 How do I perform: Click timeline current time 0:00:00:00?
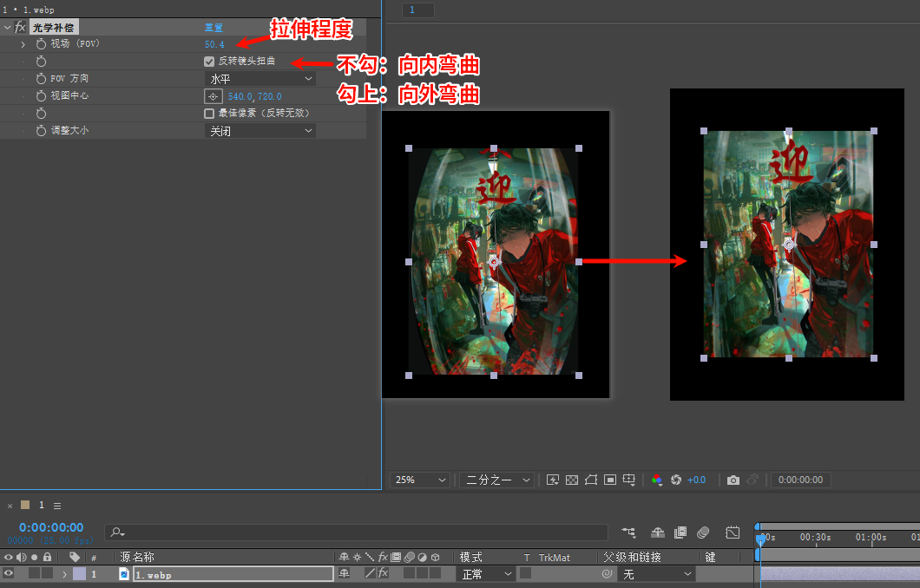point(51,527)
